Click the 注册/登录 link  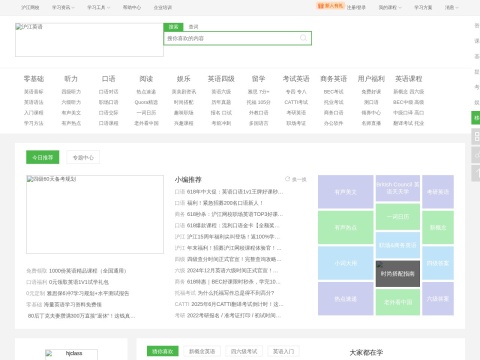tap(356, 7)
